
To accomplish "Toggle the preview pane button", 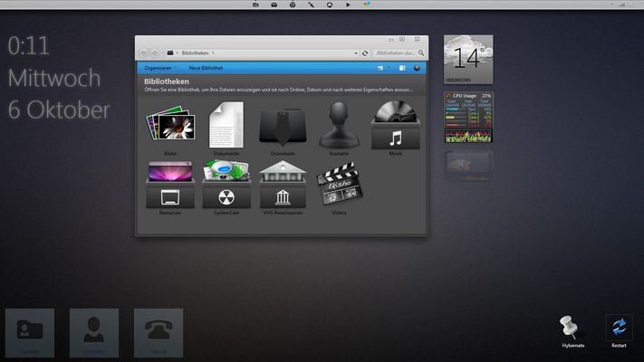I will click(x=402, y=68).
